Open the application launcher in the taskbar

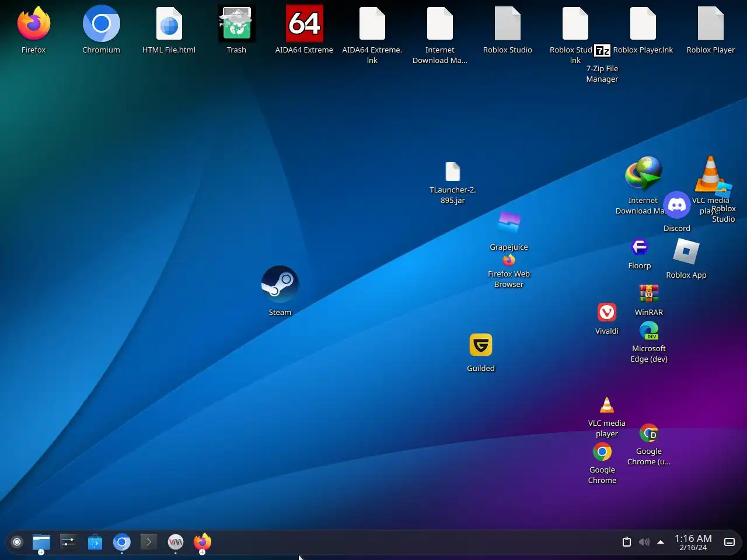point(17,542)
